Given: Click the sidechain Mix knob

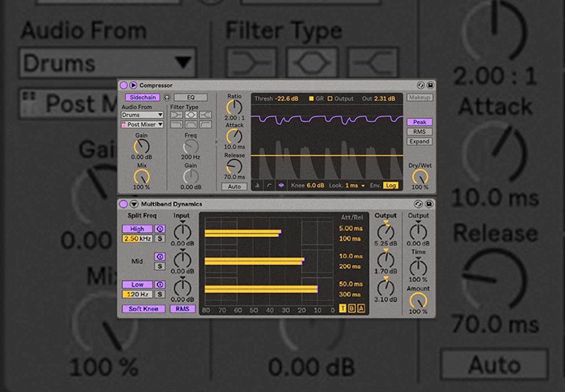Looking at the screenshot, I should coord(142,176).
